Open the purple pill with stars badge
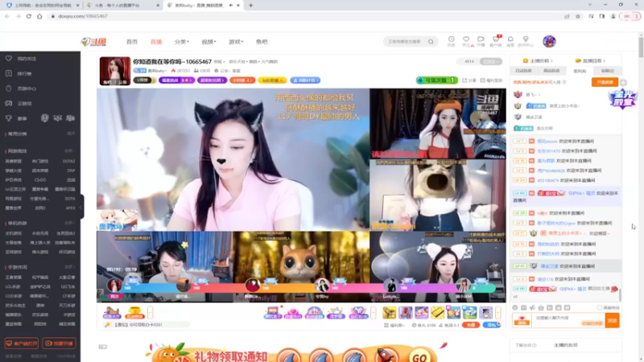This screenshot has width=644, height=362. (x=176, y=80)
